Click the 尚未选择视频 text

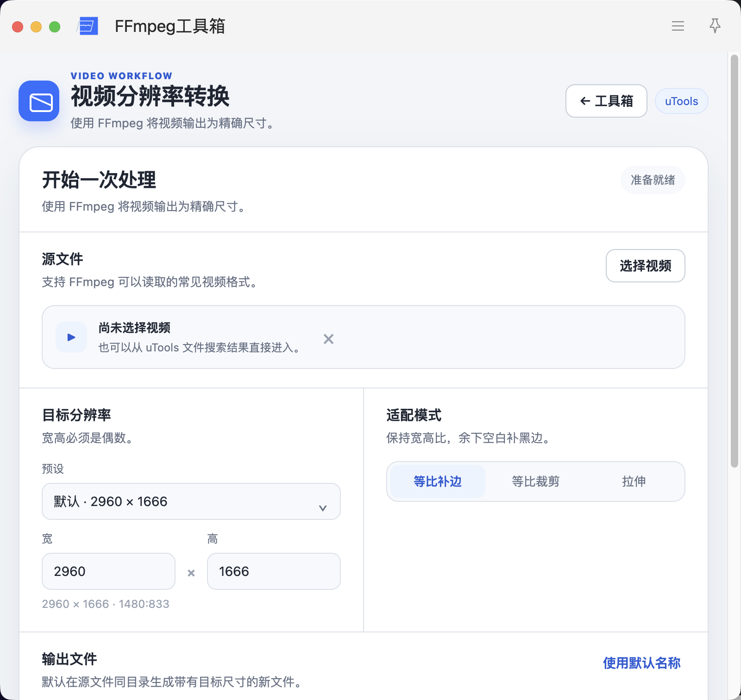134,328
